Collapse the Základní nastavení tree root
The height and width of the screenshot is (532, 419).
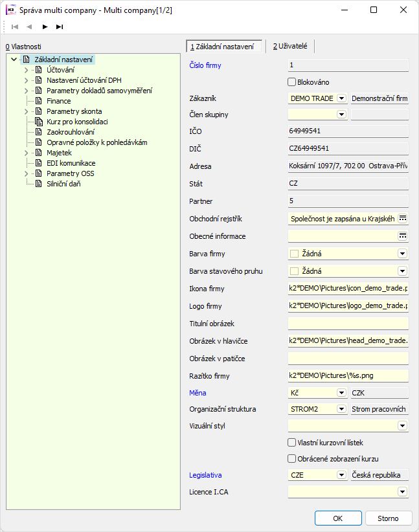point(14,60)
